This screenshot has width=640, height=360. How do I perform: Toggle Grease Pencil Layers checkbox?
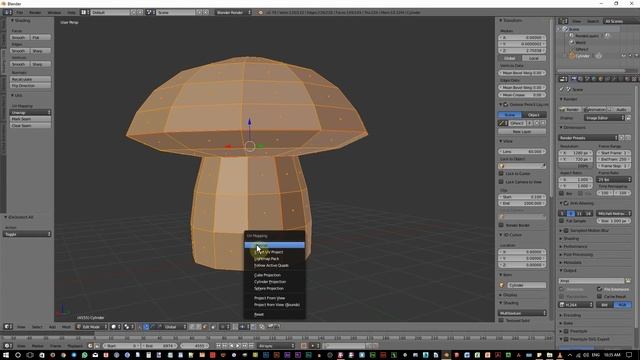[x=505, y=104]
